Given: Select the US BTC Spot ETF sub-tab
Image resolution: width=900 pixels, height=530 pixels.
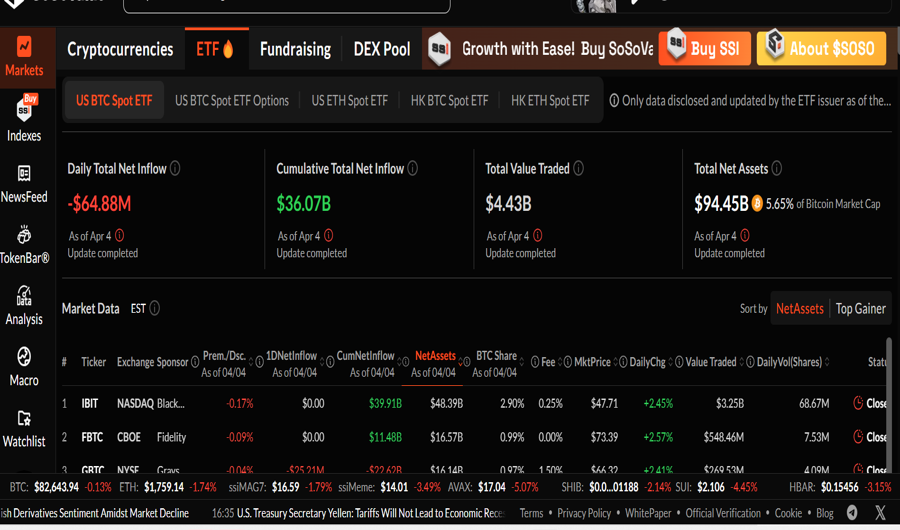Looking at the screenshot, I should tap(114, 100).
